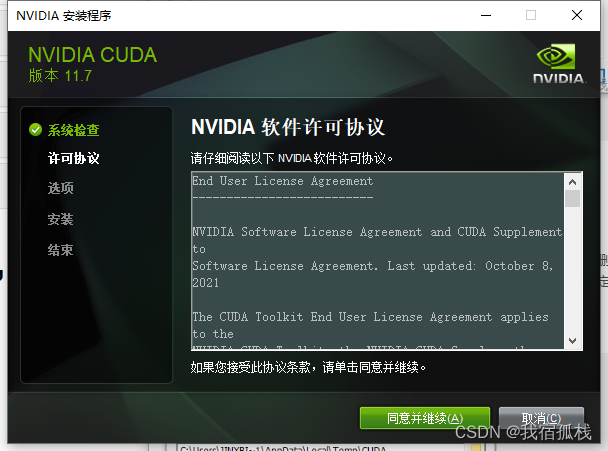
Task: Select the 结束 step in sidebar
Action: [x=60, y=250]
